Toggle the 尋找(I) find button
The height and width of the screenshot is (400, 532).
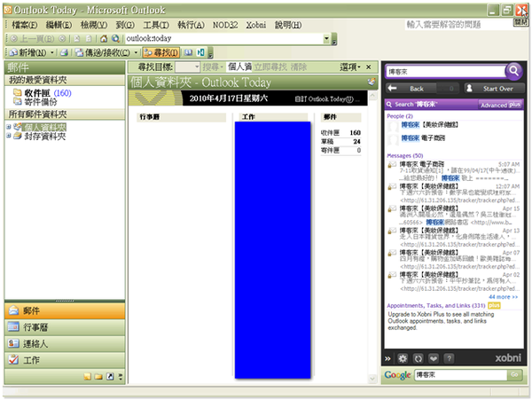[x=161, y=52]
